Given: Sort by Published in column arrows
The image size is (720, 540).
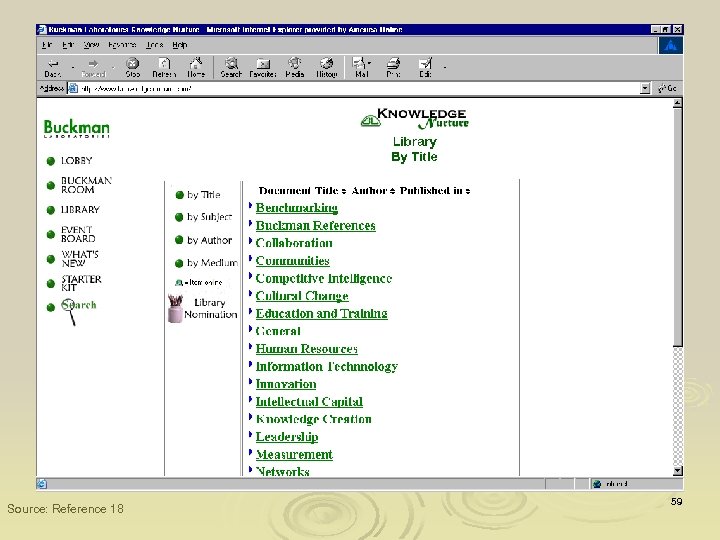Looking at the screenshot, I should (x=467, y=191).
